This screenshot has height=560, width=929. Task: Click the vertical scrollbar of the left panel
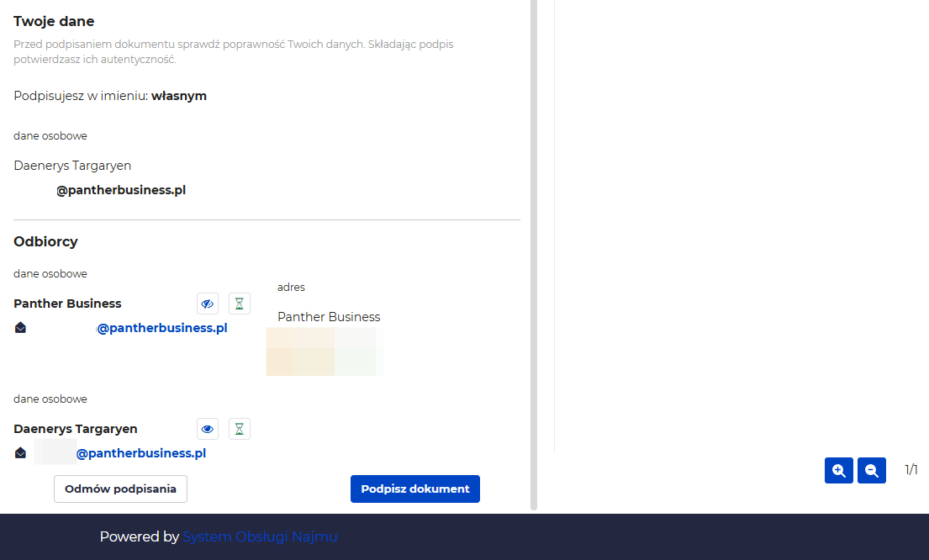[x=534, y=255]
